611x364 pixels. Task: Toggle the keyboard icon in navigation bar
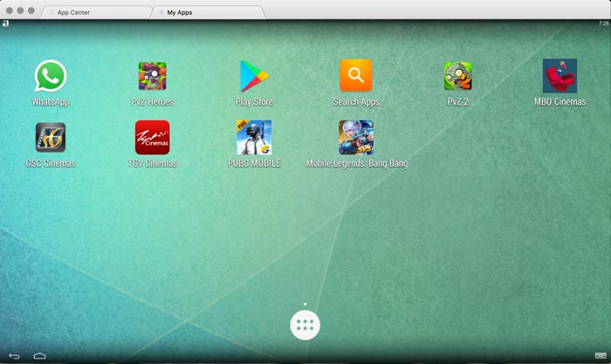pos(601,355)
